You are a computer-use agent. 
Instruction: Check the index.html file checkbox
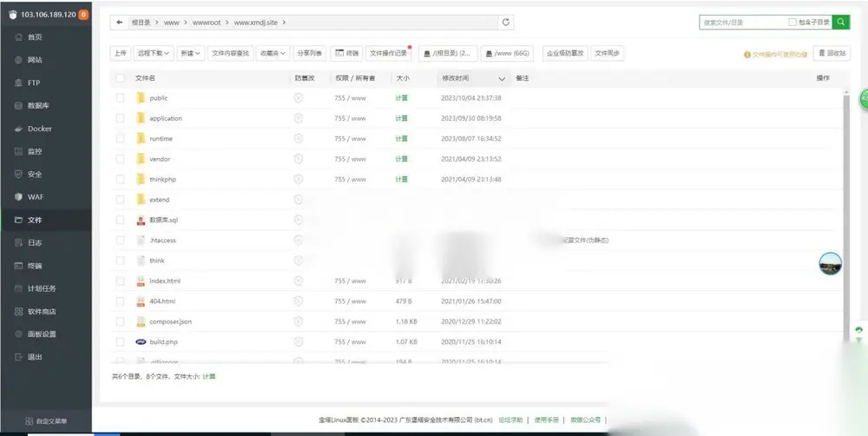[120, 281]
